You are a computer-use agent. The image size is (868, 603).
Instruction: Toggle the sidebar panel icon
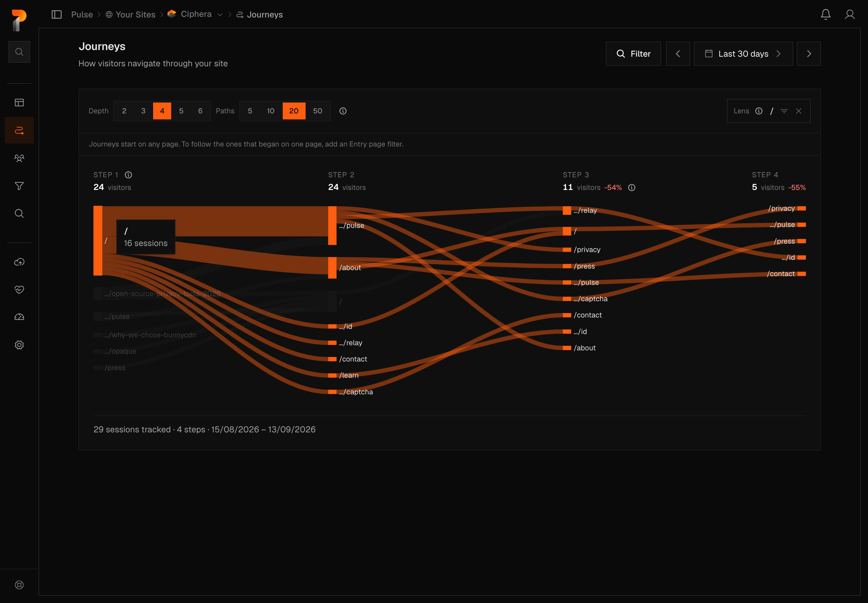tap(57, 15)
